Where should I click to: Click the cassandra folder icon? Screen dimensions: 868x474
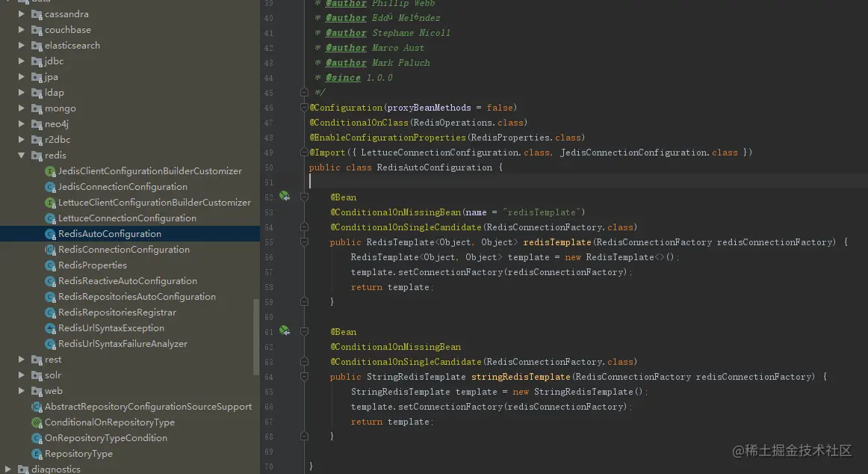[x=37, y=14]
